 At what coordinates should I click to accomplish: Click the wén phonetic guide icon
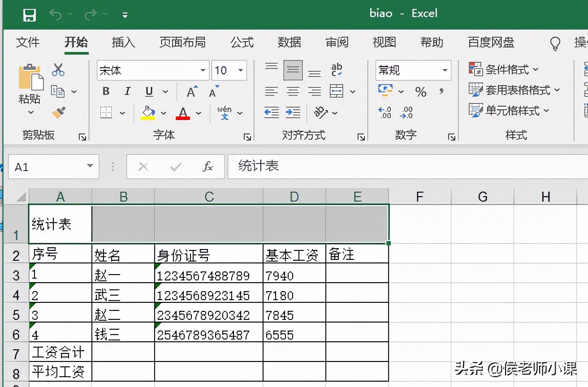click(225, 112)
